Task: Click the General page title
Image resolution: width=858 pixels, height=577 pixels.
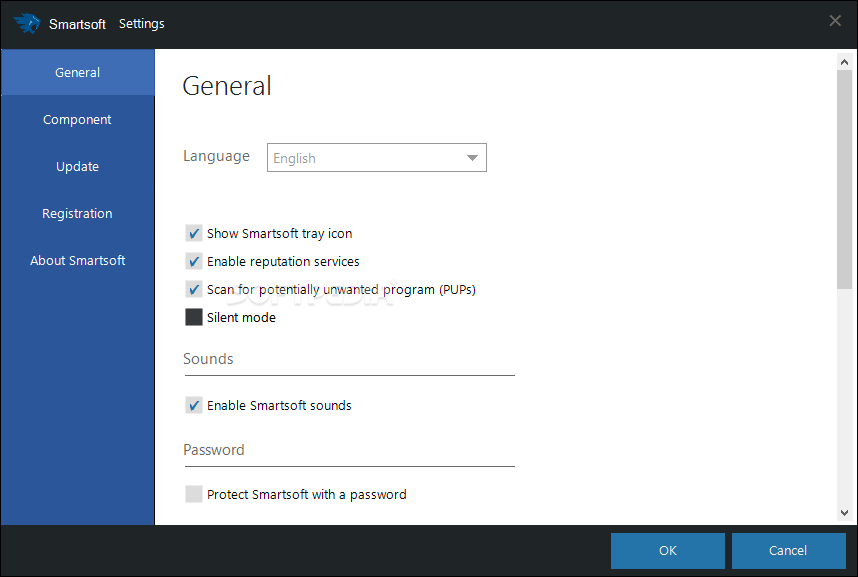Action: [x=227, y=86]
